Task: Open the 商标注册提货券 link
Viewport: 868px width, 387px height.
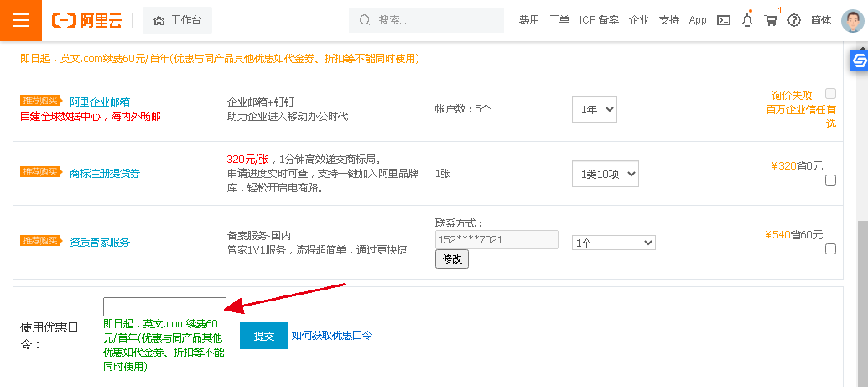Action: click(105, 174)
